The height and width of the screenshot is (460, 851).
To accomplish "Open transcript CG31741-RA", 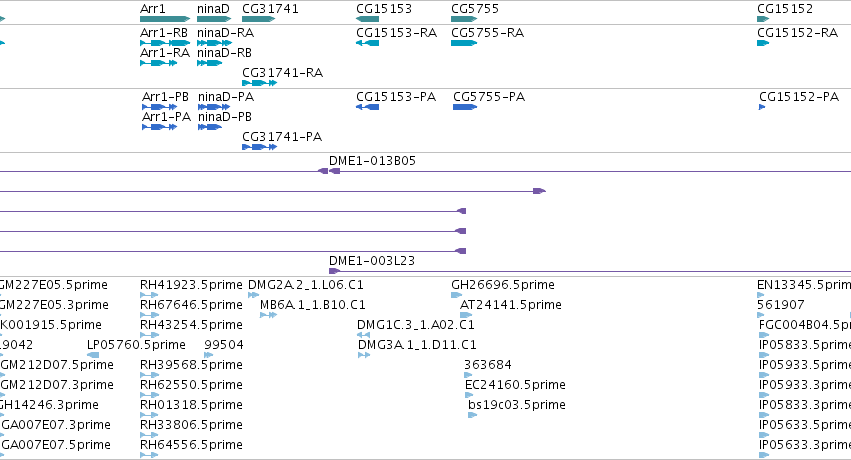I will 282,73.
